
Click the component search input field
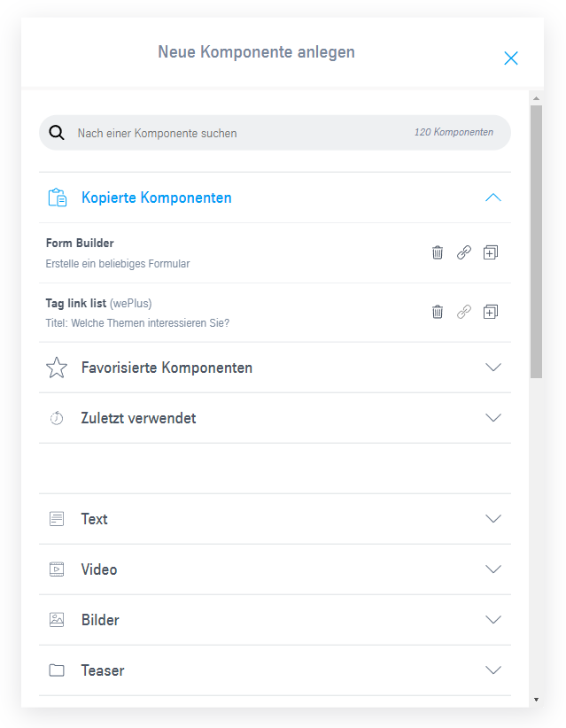point(275,133)
